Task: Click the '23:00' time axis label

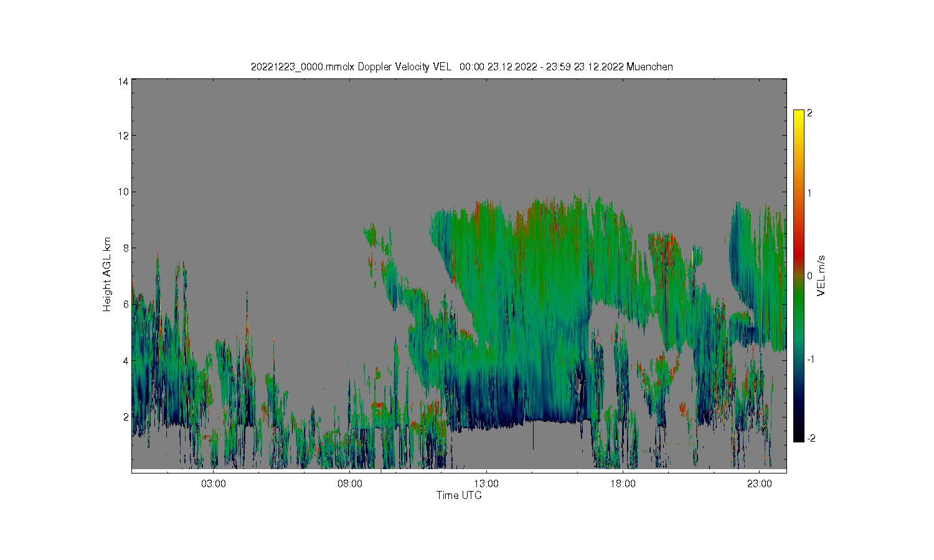Action: click(x=759, y=483)
